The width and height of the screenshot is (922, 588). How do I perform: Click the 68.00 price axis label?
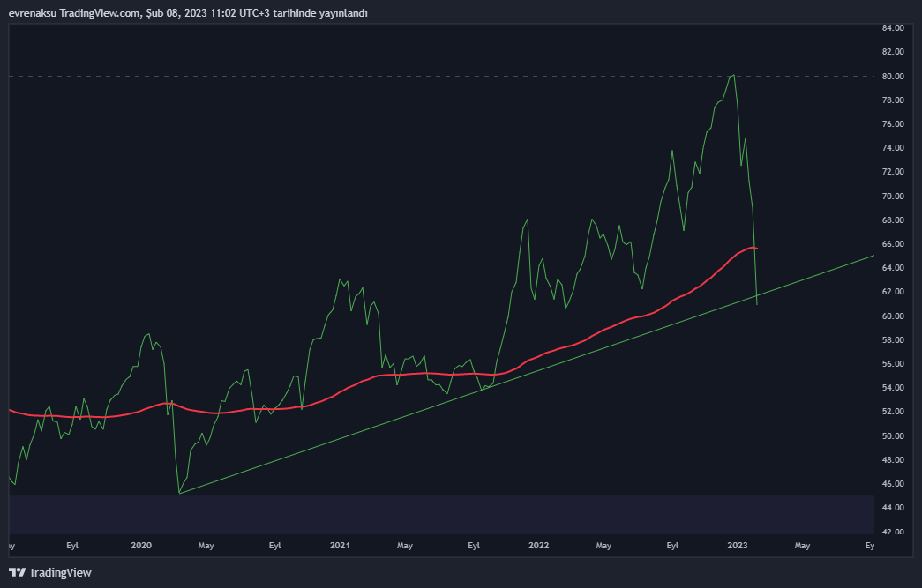click(x=893, y=220)
